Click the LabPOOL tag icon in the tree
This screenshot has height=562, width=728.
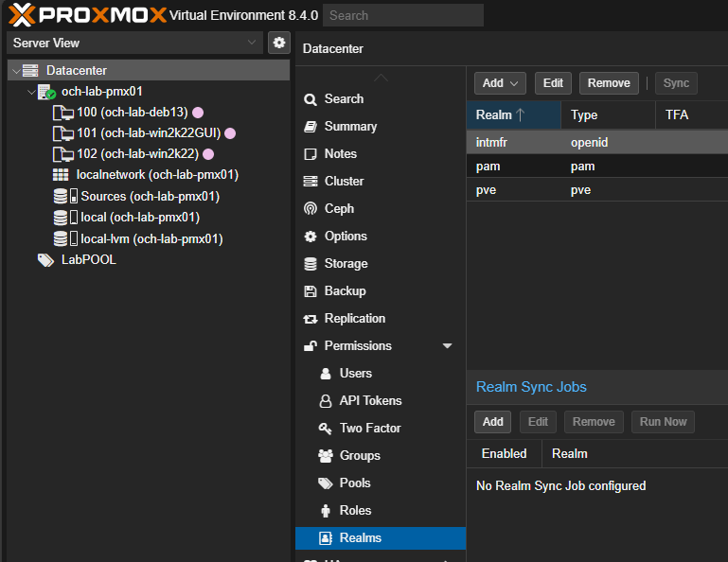(45, 260)
